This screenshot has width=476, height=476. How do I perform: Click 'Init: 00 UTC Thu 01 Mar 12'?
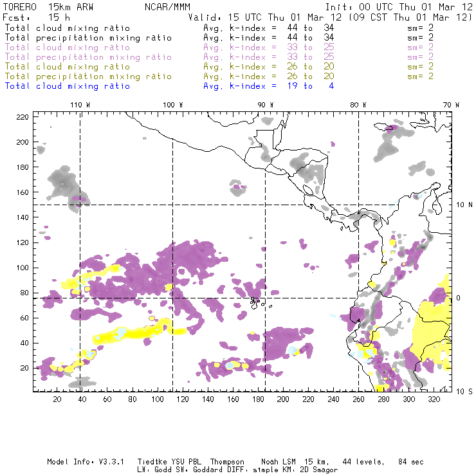click(399, 7)
